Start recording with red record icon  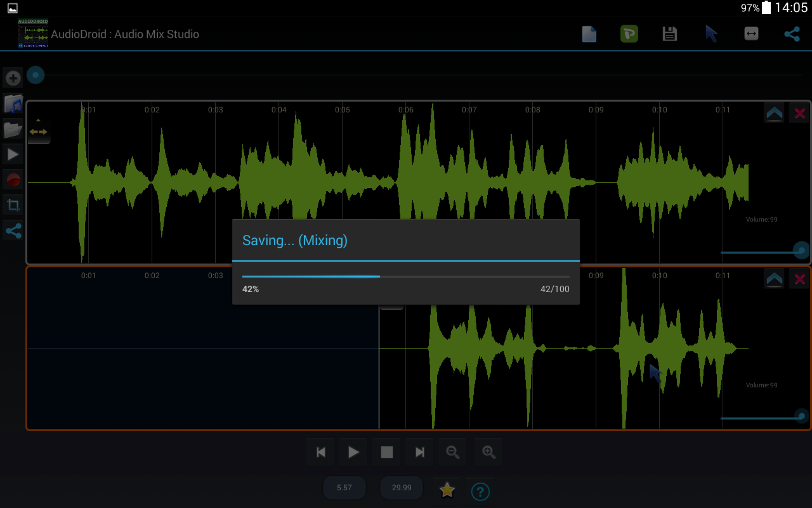pyautogui.click(x=13, y=180)
